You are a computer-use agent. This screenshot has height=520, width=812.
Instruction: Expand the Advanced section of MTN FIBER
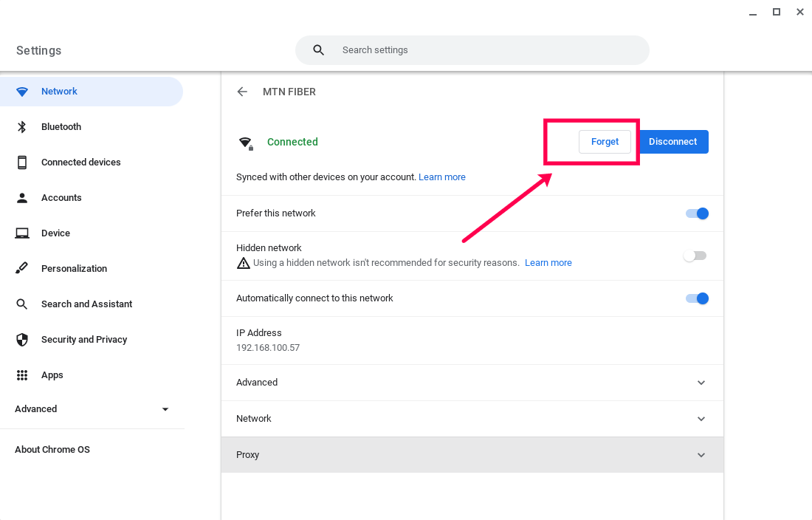(472, 382)
